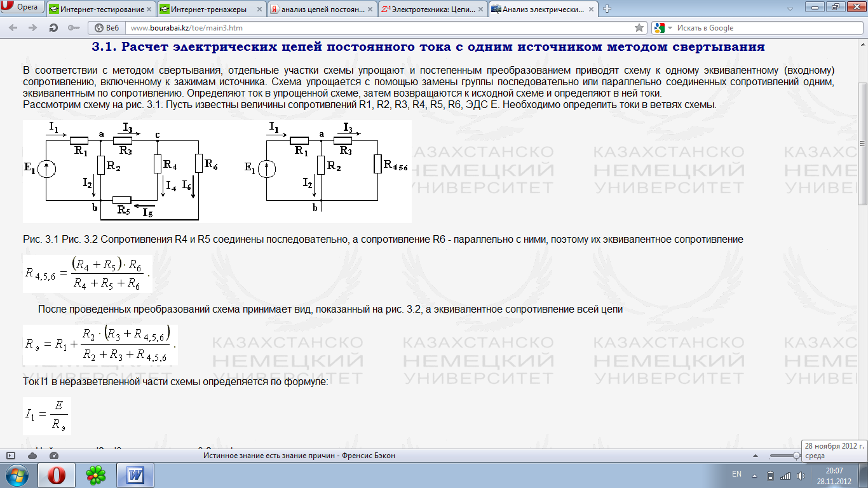This screenshot has width=868, height=488.
Task: Bookmark page with the star icon
Action: [x=640, y=28]
